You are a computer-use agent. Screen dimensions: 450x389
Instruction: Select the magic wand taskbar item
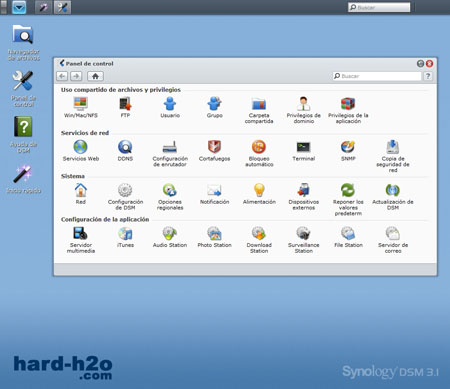(43, 7)
